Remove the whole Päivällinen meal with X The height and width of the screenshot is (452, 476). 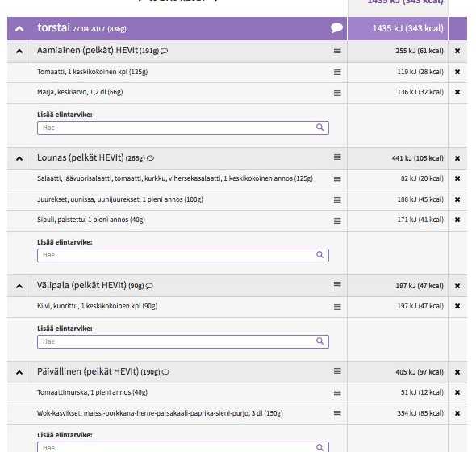457,372
